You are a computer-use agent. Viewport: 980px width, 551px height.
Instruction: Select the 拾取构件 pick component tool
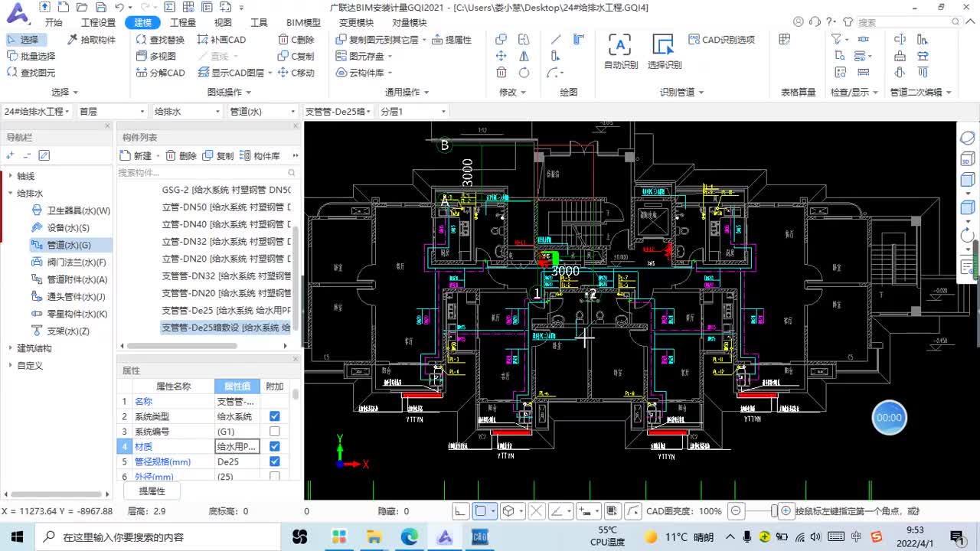click(x=91, y=39)
